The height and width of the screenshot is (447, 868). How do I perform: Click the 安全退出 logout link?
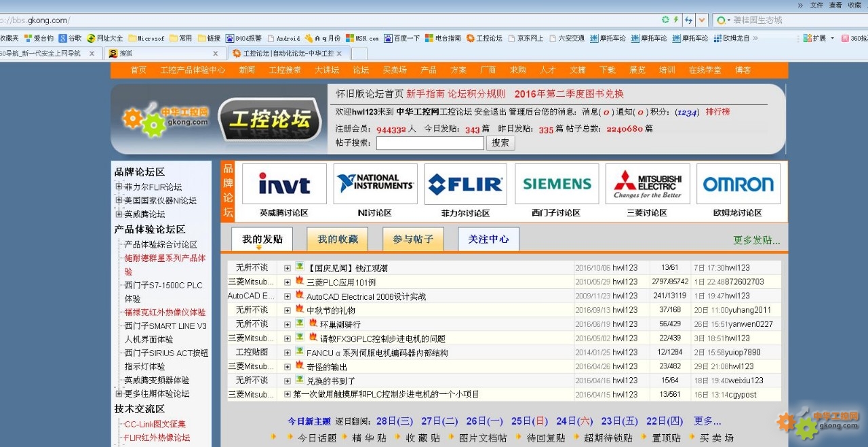point(490,112)
